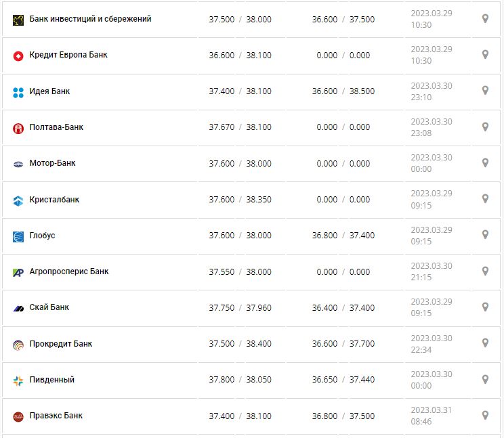504x438 pixels.
Task: Open map pin for Мотор-Банк
Action: click(x=485, y=162)
